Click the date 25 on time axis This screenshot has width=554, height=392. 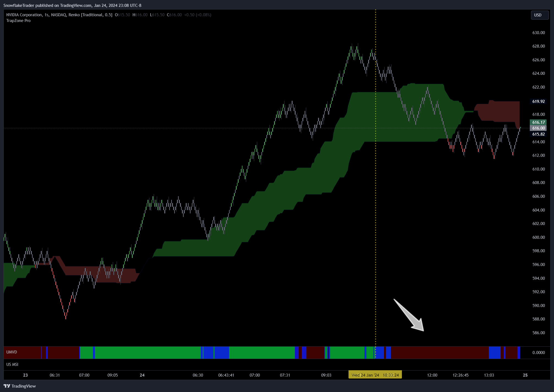pyautogui.click(x=525, y=375)
